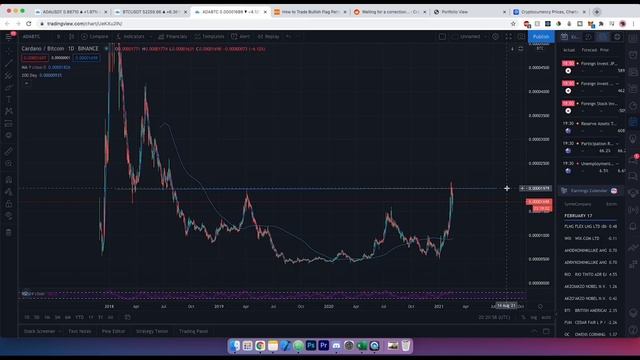Toggle log scale
Screen dimensions: 640x360
[533, 317]
